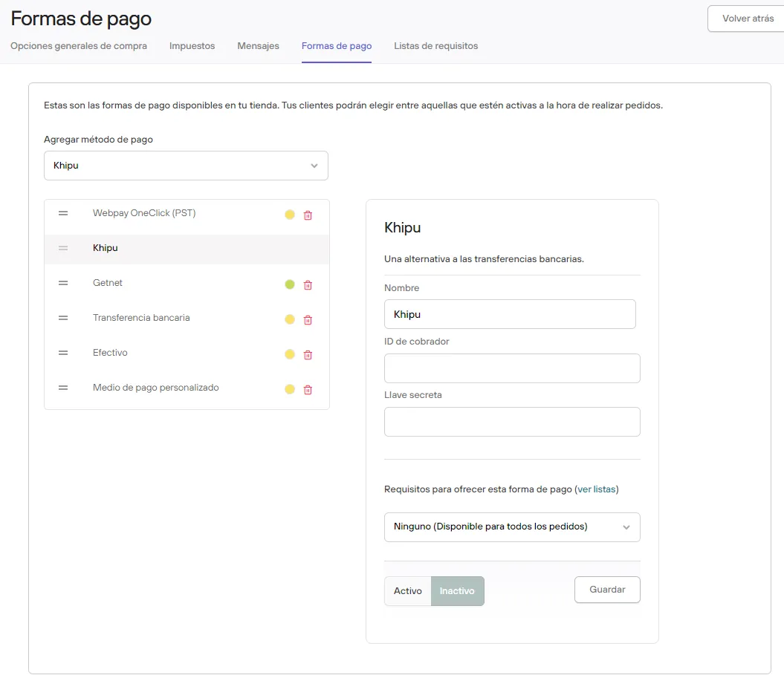
Task: Set Khipu payment method to Activo
Action: [407, 591]
